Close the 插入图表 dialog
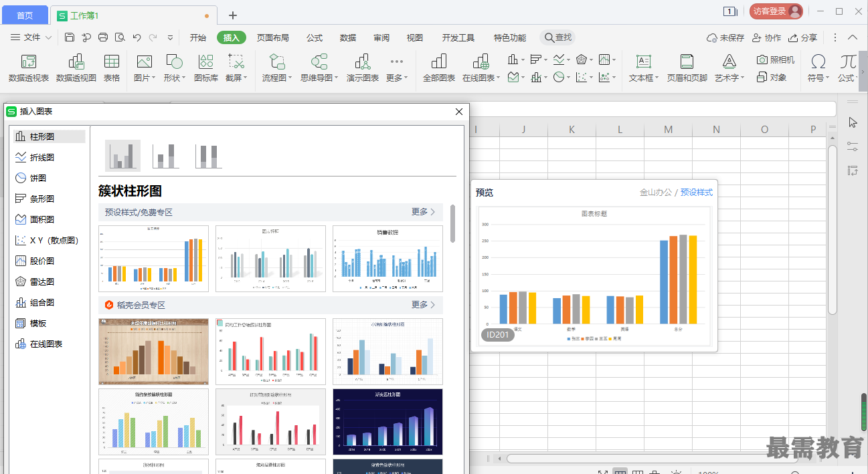The image size is (868, 474). point(459,112)
